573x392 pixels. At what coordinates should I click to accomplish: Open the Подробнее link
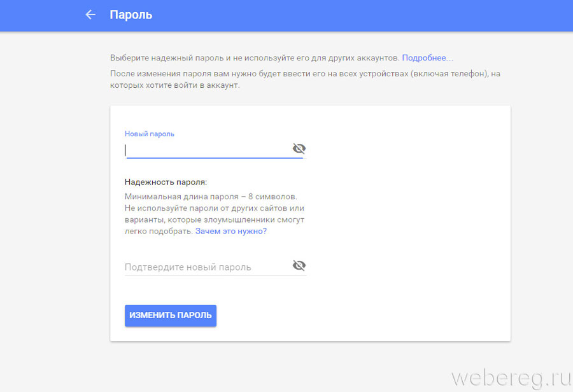[427, 58]
